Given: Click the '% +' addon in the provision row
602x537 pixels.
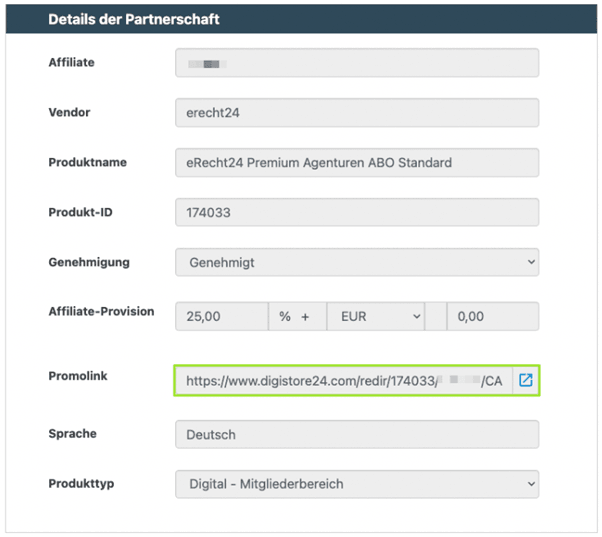Looking at the screenshot, I should 295,316.
